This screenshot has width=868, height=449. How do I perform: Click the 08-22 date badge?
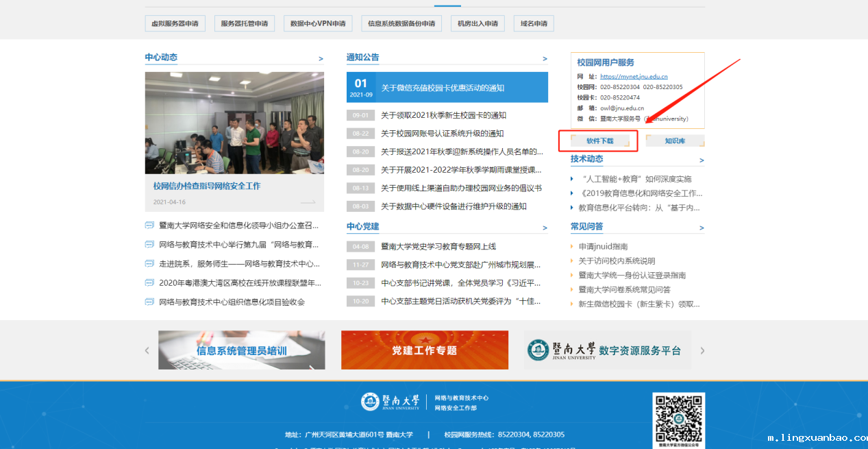coord(360,134)
